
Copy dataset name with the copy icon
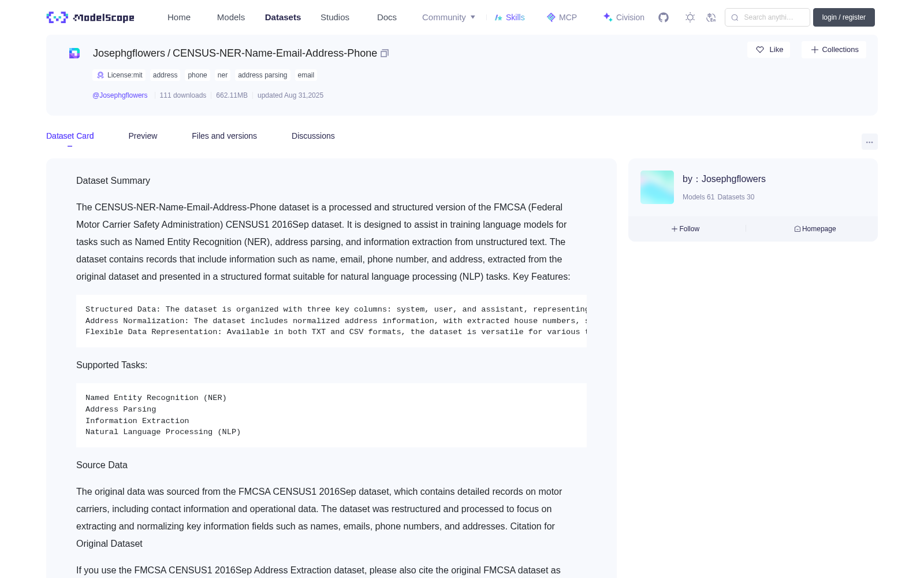tap(385, 53)
